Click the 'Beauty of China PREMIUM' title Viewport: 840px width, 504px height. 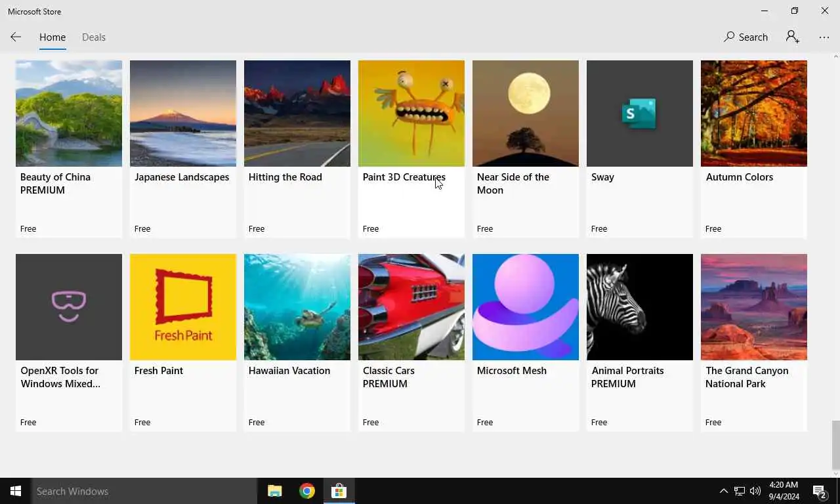55,184
